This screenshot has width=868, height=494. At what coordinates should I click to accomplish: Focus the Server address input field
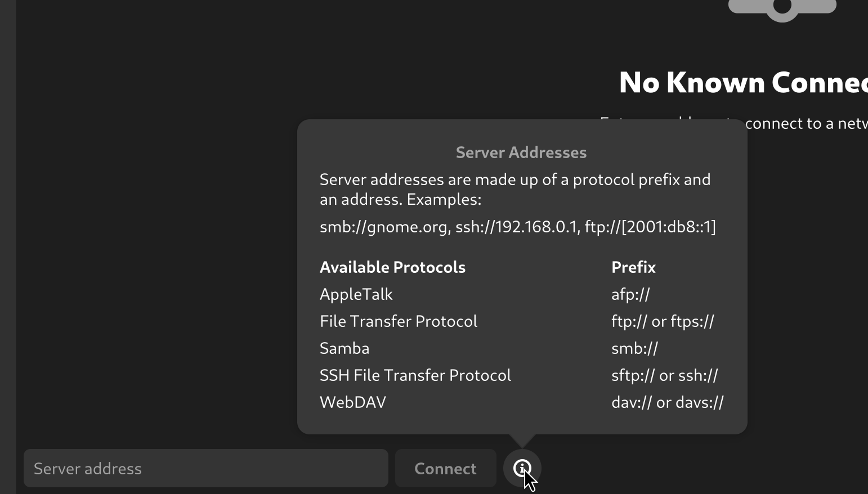[x=206, y=468]
